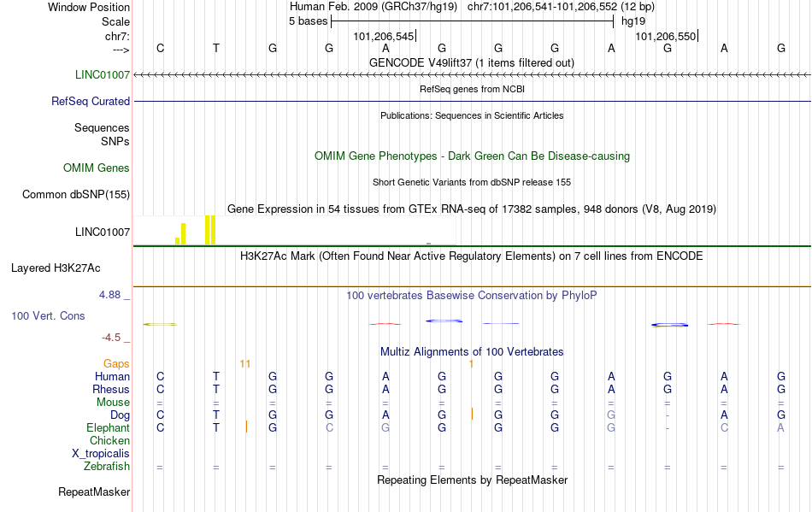Click the RefSeq genes from NCBI title
This screenshot has height=512, width=812.
tap(472, 89)
